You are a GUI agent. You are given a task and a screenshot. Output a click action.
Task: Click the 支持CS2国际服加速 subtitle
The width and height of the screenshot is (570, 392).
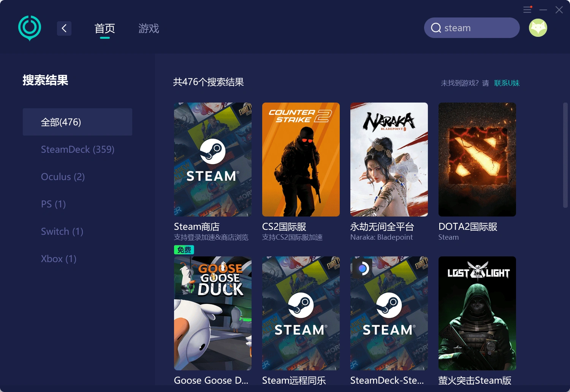293,237
